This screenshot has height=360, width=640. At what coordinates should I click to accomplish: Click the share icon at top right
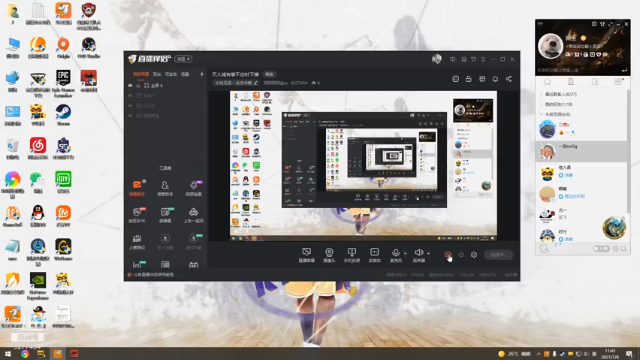pos(509,79)
